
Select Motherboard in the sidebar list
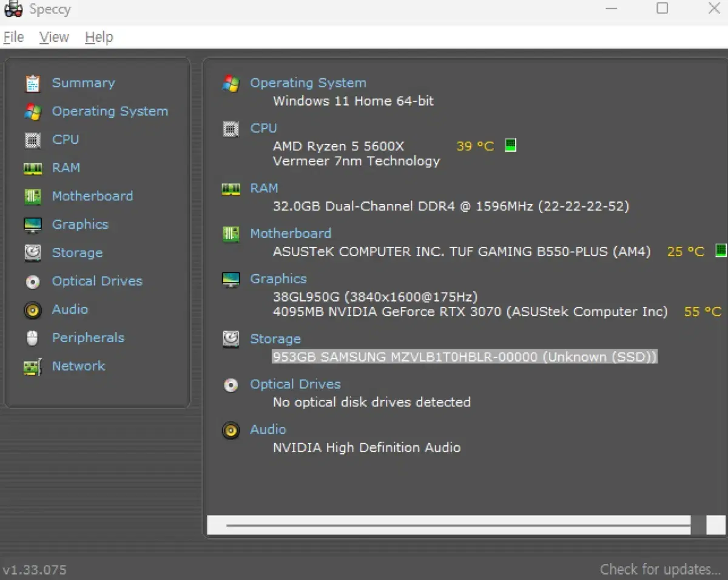92,196
